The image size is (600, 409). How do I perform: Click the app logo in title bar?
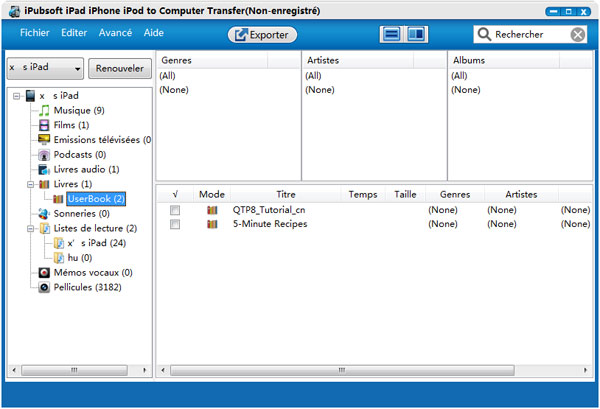pyautogui.click(x=15, y=11)
